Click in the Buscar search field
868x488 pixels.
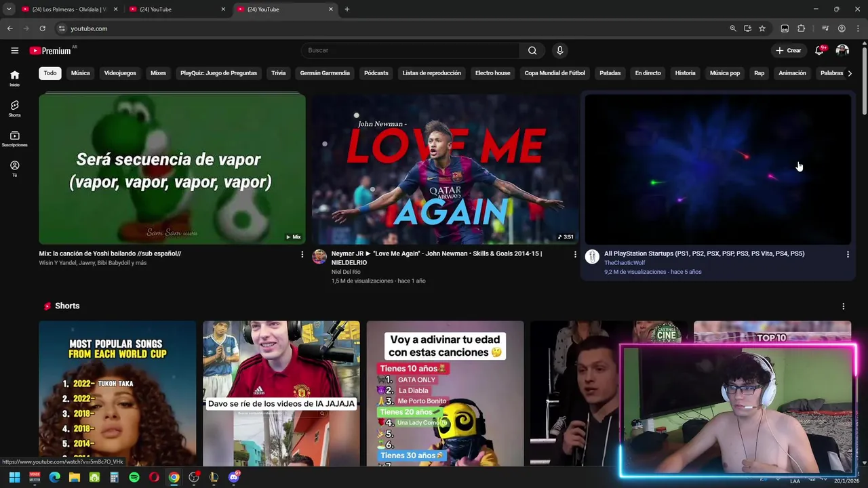point(410,50)
